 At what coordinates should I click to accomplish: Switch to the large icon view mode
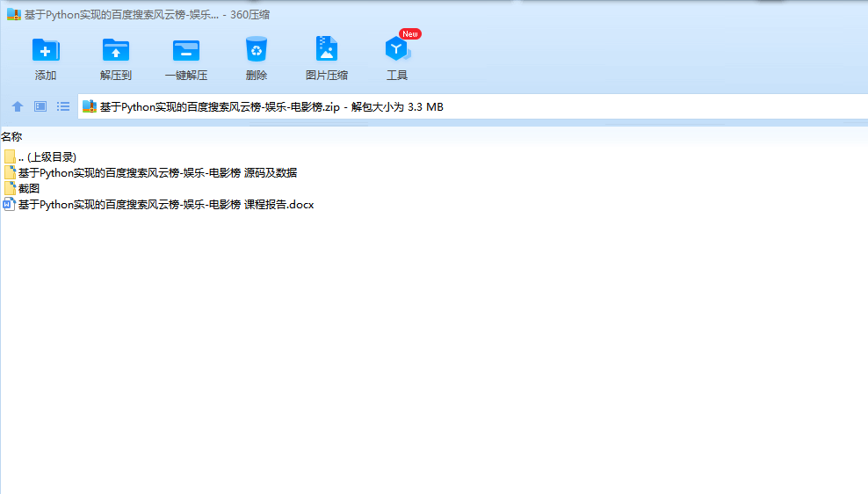click(x=40, y=106)
